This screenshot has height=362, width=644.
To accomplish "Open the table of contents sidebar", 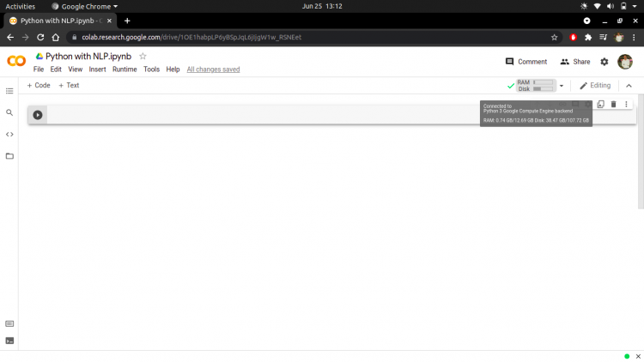I will (x=9, y=91).
